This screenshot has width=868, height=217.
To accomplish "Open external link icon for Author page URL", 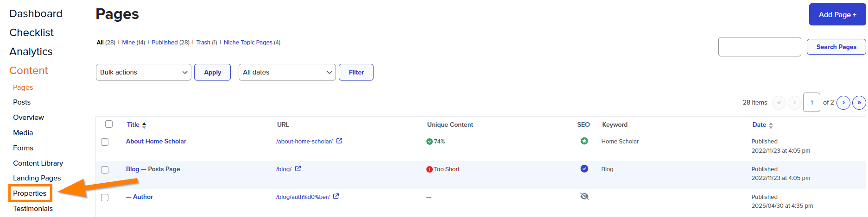I will point(336,197).
